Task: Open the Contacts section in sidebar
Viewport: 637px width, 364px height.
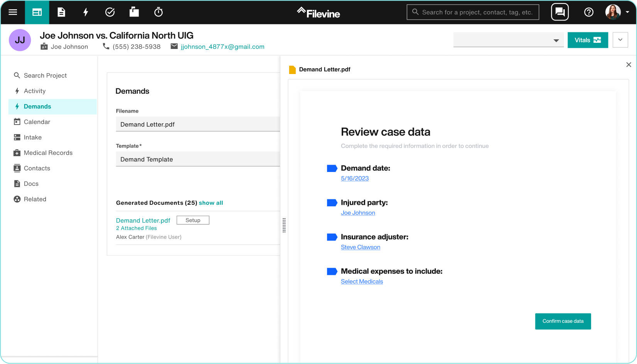Action: click(37, 168)
